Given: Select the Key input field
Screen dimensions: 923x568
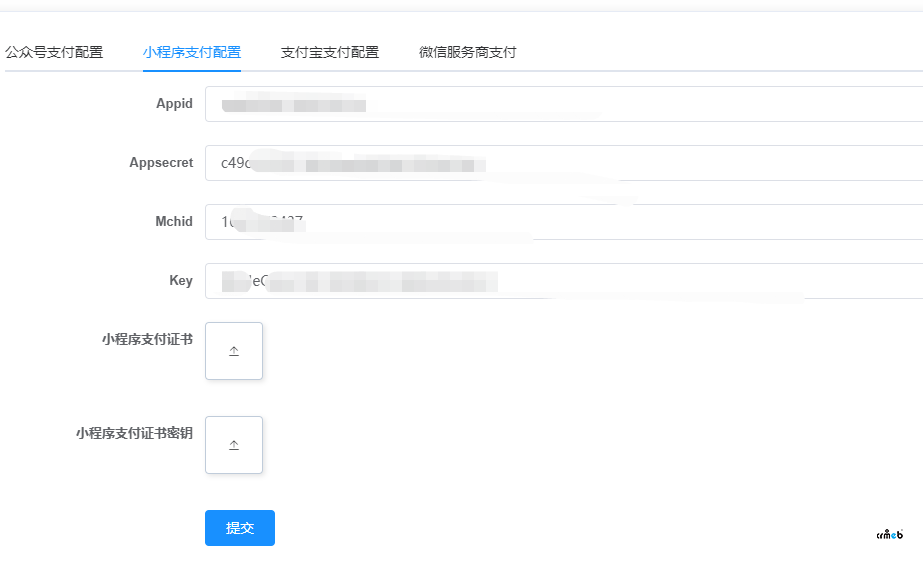Looking at the screenshot, I should [564, 281].
